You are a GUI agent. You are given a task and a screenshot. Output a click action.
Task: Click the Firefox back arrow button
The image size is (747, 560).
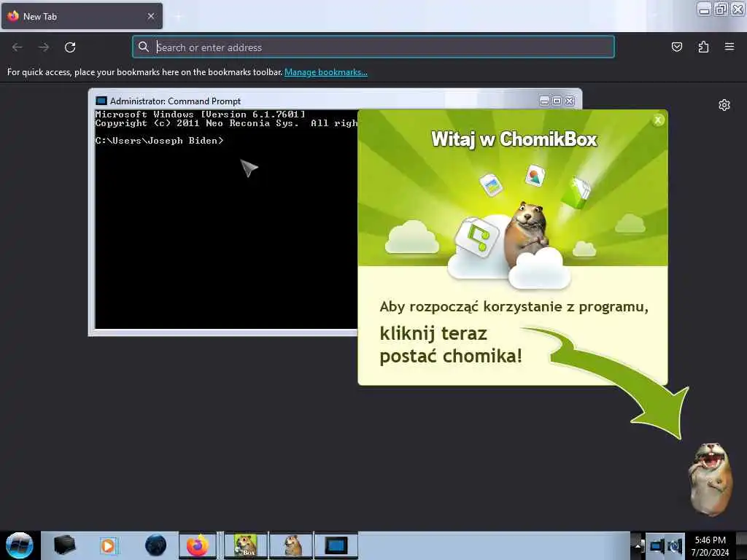click(x=18, y=47)
